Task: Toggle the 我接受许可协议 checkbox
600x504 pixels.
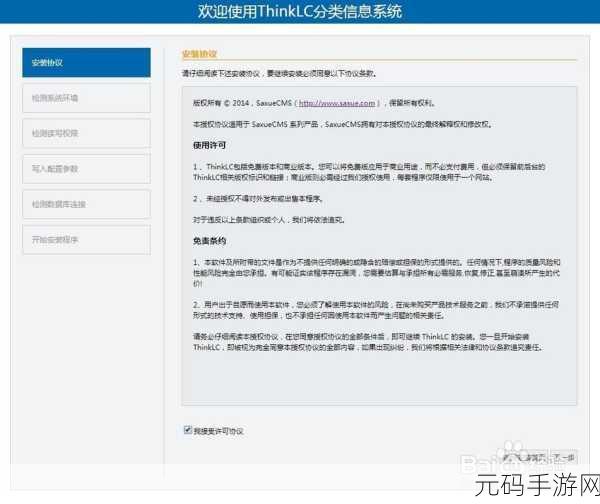Action: click(188, 430)
